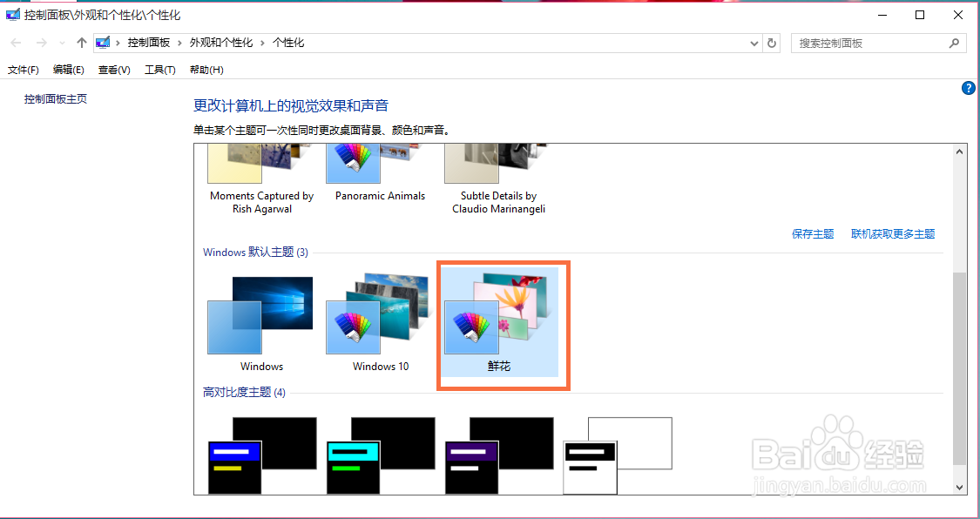Click the Forward navigation arrow
Image resolution: width=980 pixels, height=519 pixels.
(41, 43)
